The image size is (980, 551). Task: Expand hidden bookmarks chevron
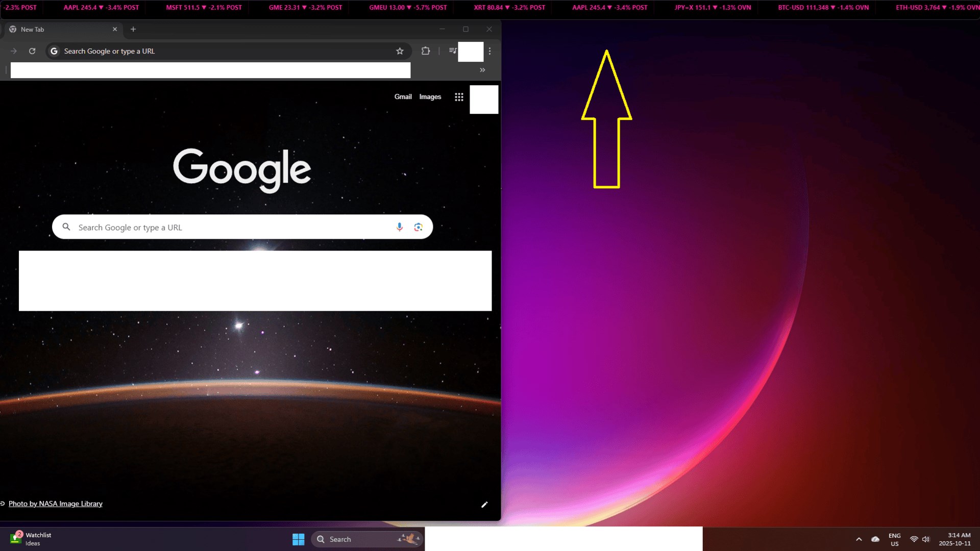click(x=482, y=70)
